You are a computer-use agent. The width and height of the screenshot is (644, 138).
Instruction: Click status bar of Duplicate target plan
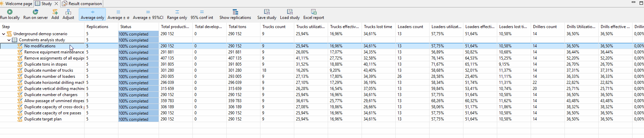coord(138,119)
